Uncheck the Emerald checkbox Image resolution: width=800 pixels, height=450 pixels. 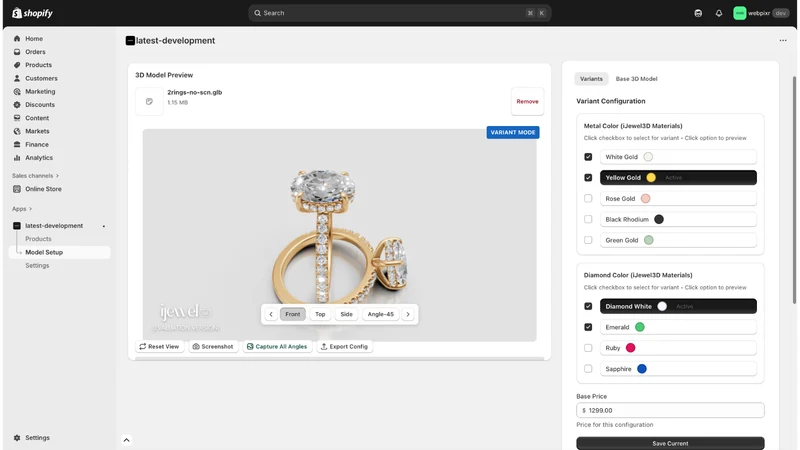[588, 327]
